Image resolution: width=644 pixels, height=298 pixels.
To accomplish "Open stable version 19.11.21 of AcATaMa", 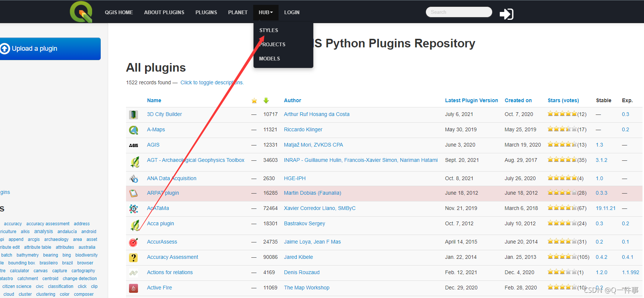I will coord(606,208).
